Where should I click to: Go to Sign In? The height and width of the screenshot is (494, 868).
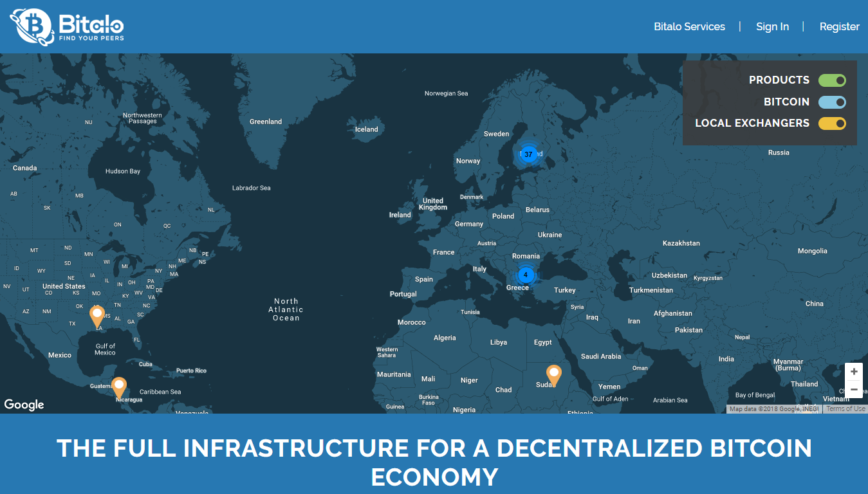(x=772, y=26)
